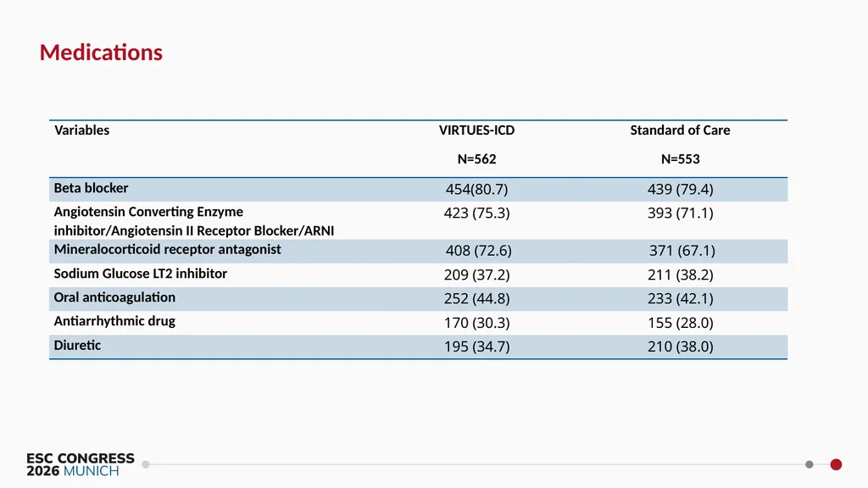Select the Sodium Glucose LT2 inhibitor label
The height and width of the screenshot is (488, 868).
tap(140, 274)
